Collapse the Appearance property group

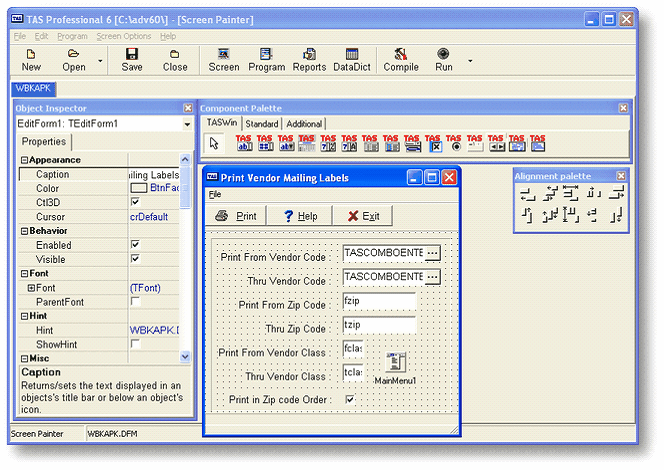click(x=23, y=160)
